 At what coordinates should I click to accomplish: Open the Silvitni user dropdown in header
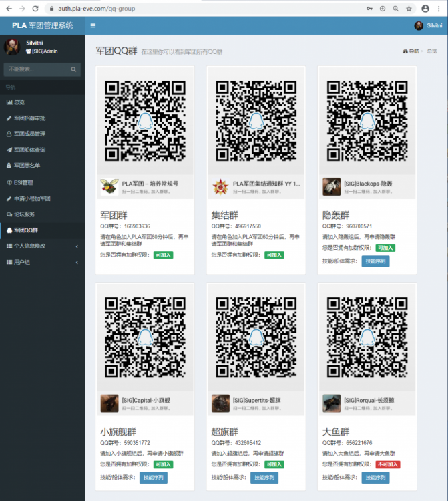(428, 25)
